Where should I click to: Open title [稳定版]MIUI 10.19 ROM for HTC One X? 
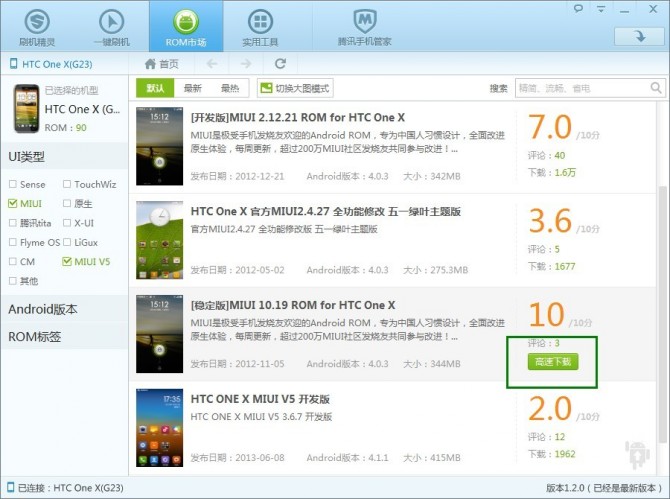(x=293, y=305)
